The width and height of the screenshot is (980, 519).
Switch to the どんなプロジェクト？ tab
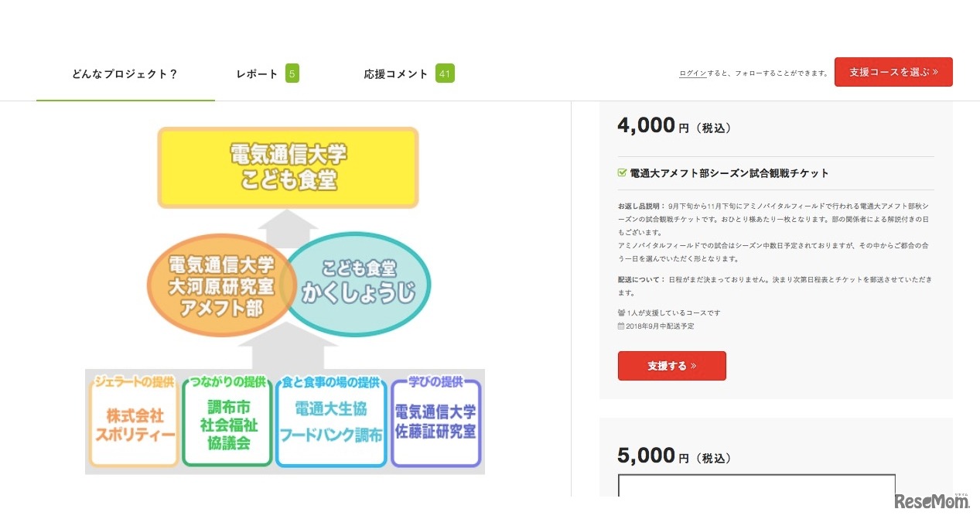pos(125,73)
